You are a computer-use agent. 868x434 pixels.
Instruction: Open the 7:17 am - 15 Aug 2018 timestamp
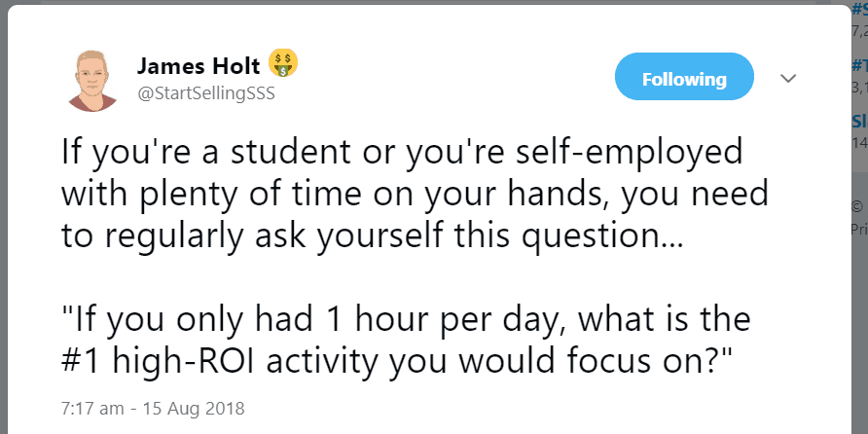pyautogui.click(x=152, y=408)
